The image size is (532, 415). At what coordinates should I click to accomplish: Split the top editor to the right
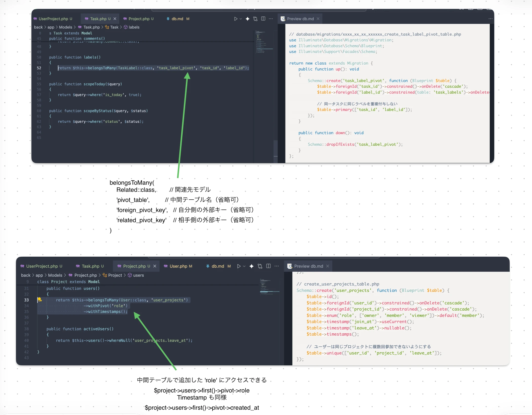point(263,19)
